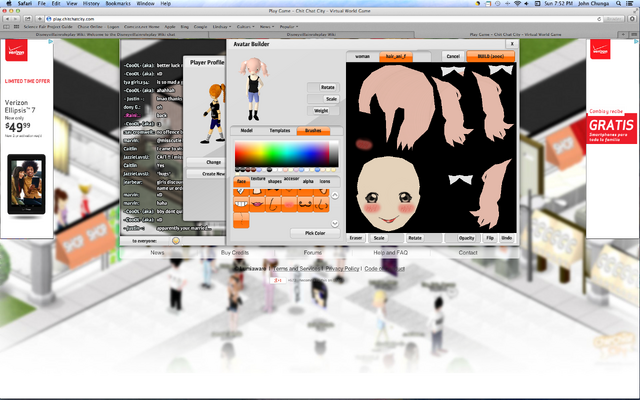
Task: Select the texture brush category
Action: click(258, 179)
